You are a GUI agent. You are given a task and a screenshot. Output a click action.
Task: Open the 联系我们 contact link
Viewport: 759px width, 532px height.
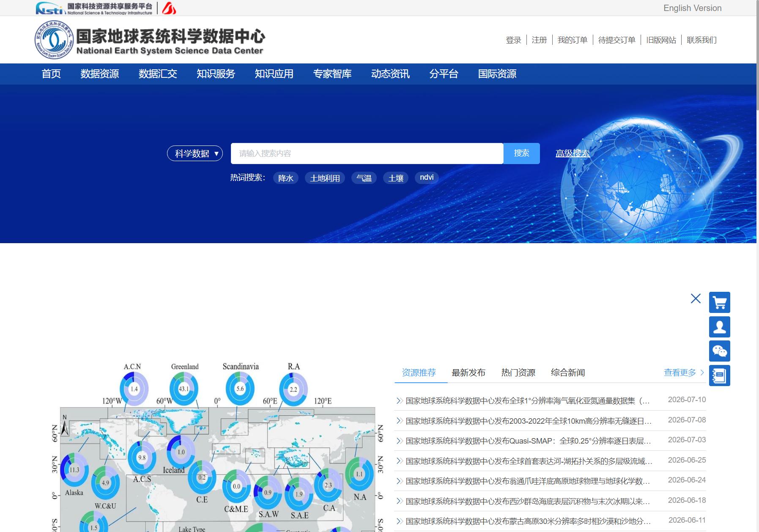click(x=701, y=40)
